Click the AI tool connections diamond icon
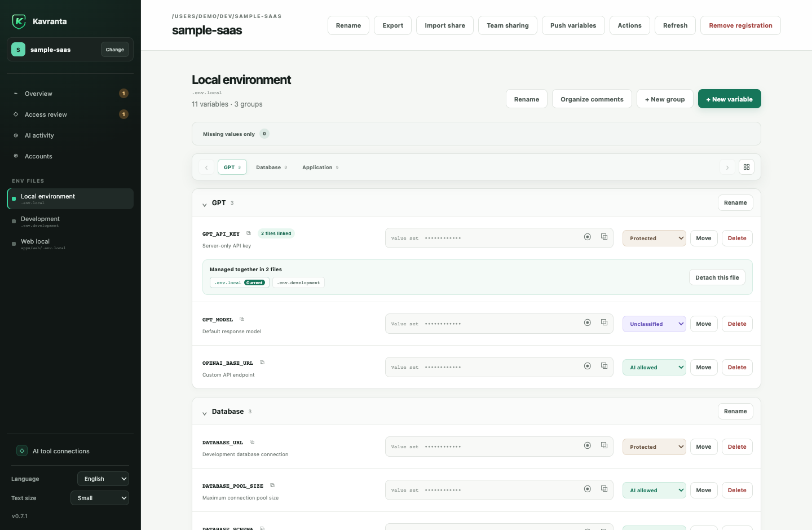This screenshot has width=812, height=530. click(x=22, y=451)
